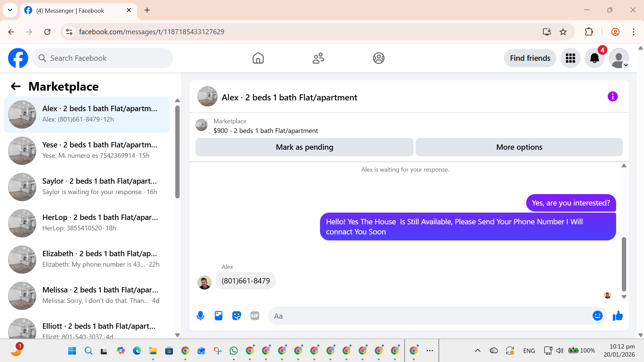Open the Friends icon in top navigation

click(318, 58)
